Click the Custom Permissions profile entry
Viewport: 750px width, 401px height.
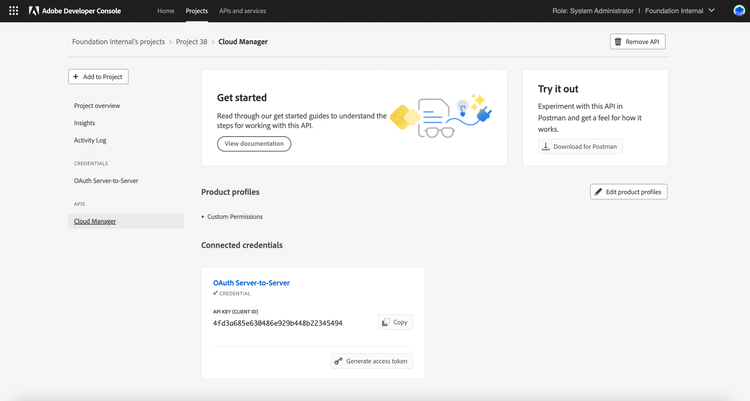click(x=235, y=217)
